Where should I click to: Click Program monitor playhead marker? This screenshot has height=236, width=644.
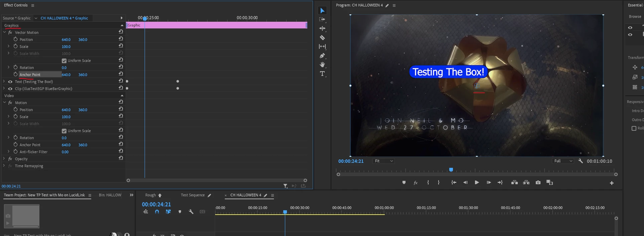(x=451, y=170)
